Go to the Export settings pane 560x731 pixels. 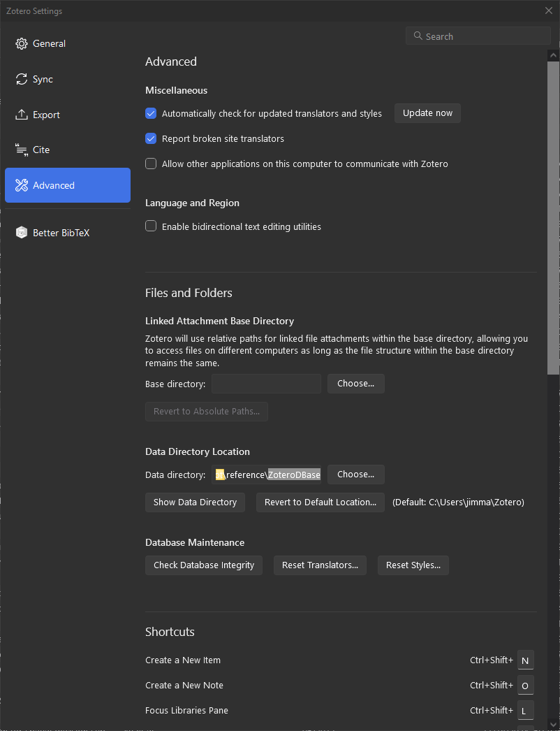[68, 115]
